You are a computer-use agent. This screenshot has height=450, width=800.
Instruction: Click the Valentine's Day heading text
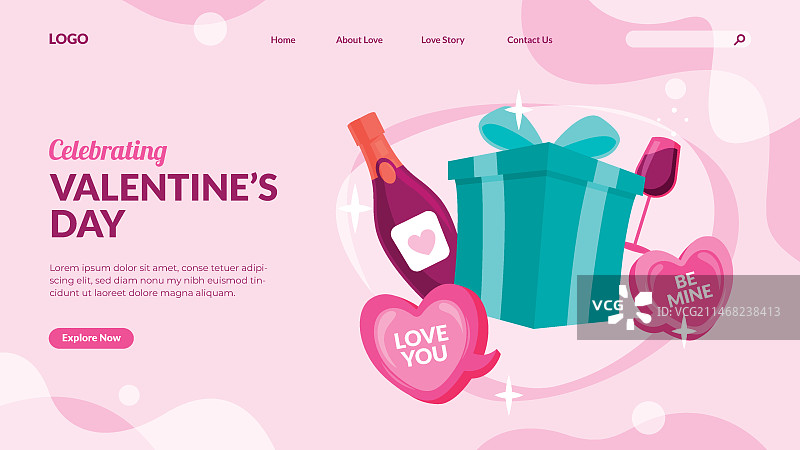tap(164, 205)
